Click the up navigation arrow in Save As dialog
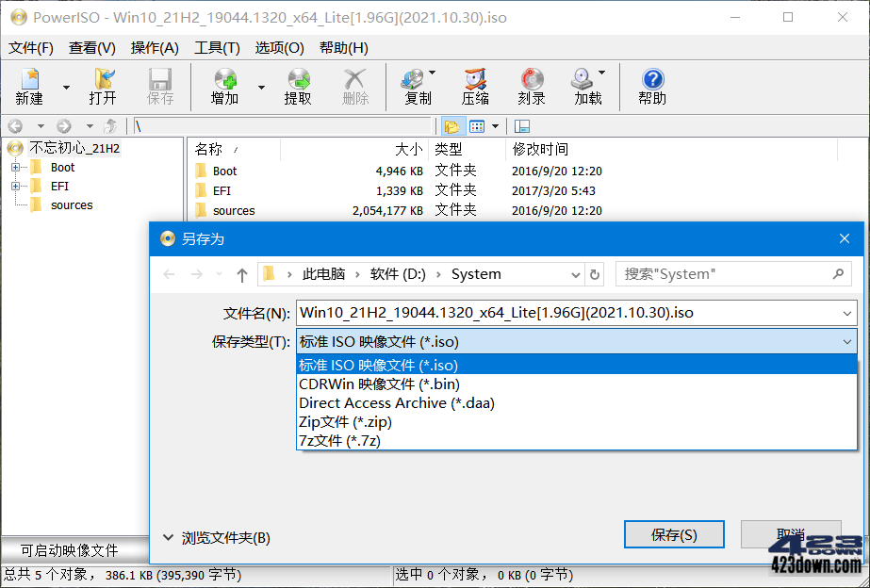Screen dimensions: 870x588 [x=241, y=273]
